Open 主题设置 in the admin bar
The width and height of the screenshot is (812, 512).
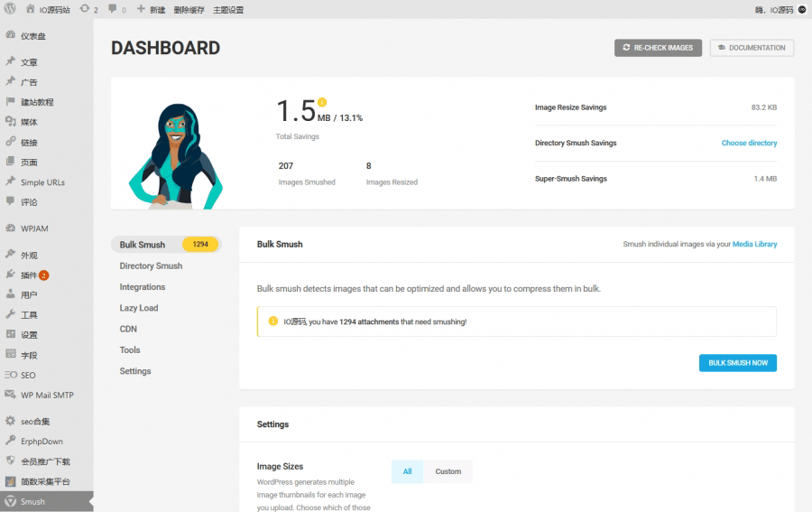point(228,10)
